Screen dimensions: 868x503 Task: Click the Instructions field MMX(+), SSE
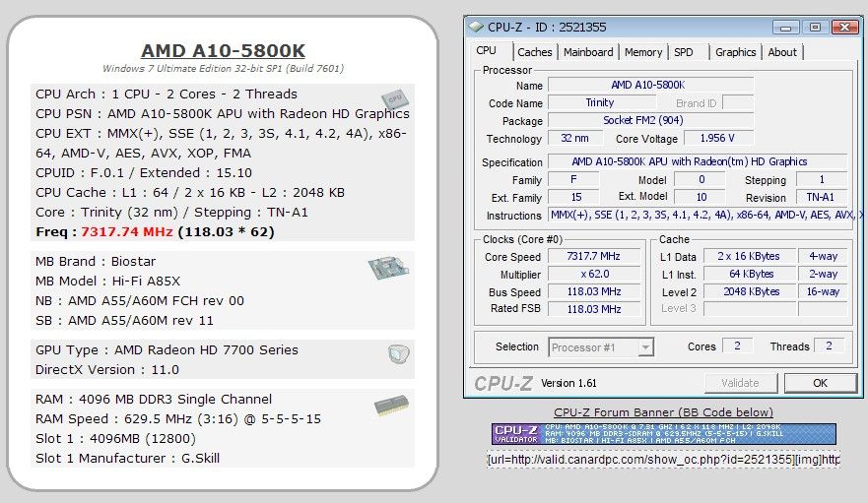pyautogui.click(x=703, y=215)
